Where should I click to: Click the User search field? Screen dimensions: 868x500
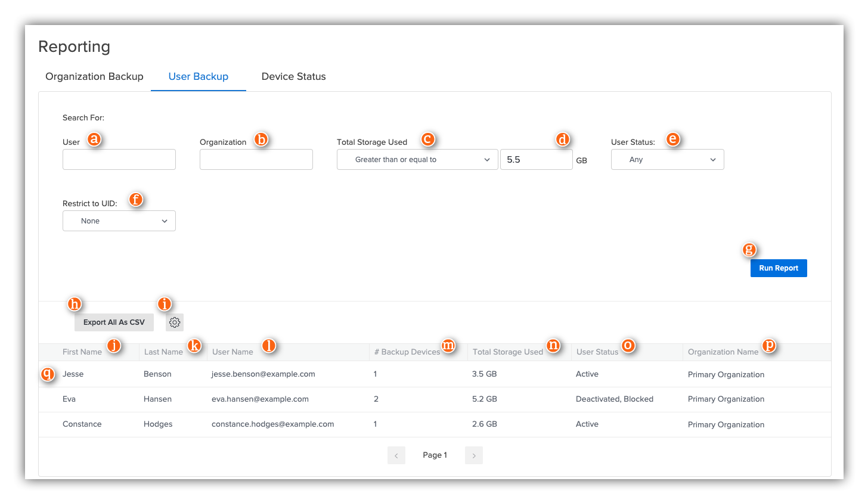point(119,159)
